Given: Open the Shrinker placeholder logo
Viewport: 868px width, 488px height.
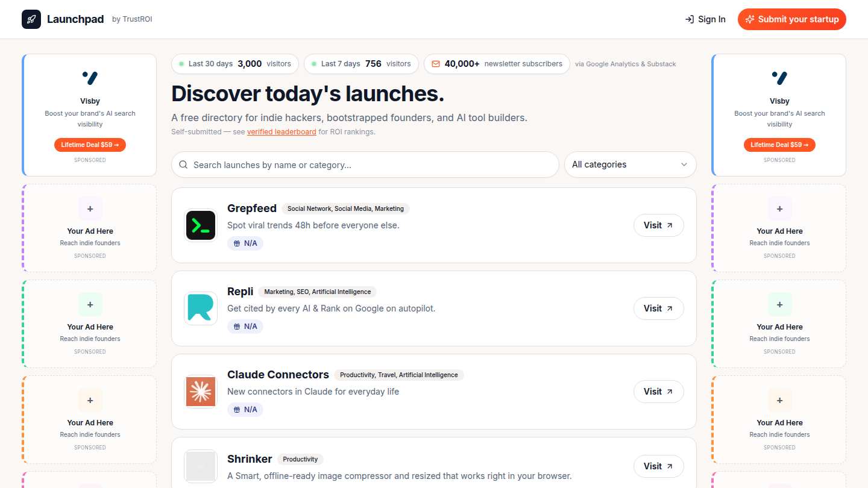Looking at the screenshot, I should 201,466.
